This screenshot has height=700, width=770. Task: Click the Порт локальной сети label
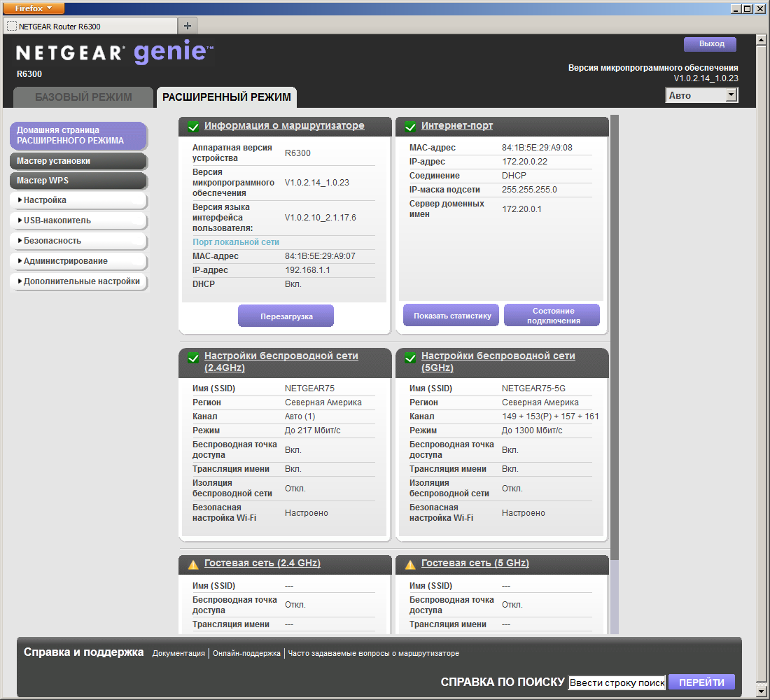(x=236, y=242)
